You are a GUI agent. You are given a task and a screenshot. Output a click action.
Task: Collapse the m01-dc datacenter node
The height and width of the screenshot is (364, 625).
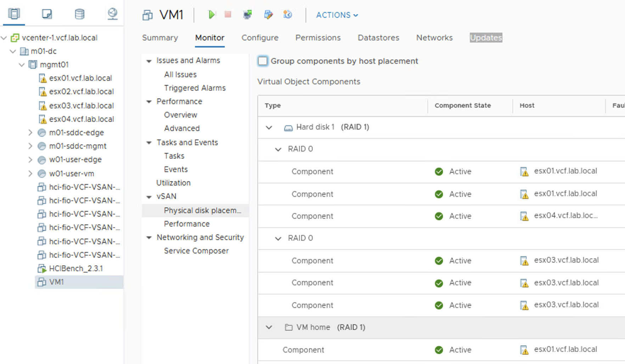tap(13, 51)
